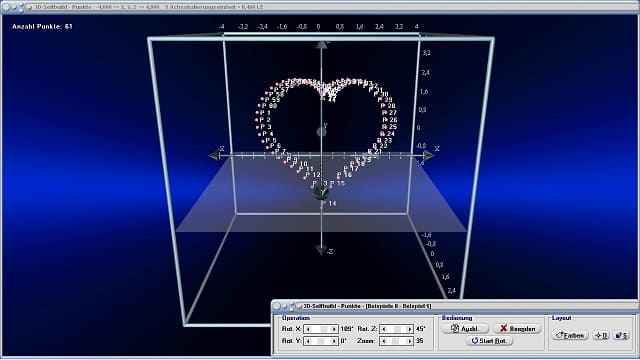Increase Rot. Y with right arrow
The width and height of the screenshot is (640, 360).
click(x=334, y=341)
